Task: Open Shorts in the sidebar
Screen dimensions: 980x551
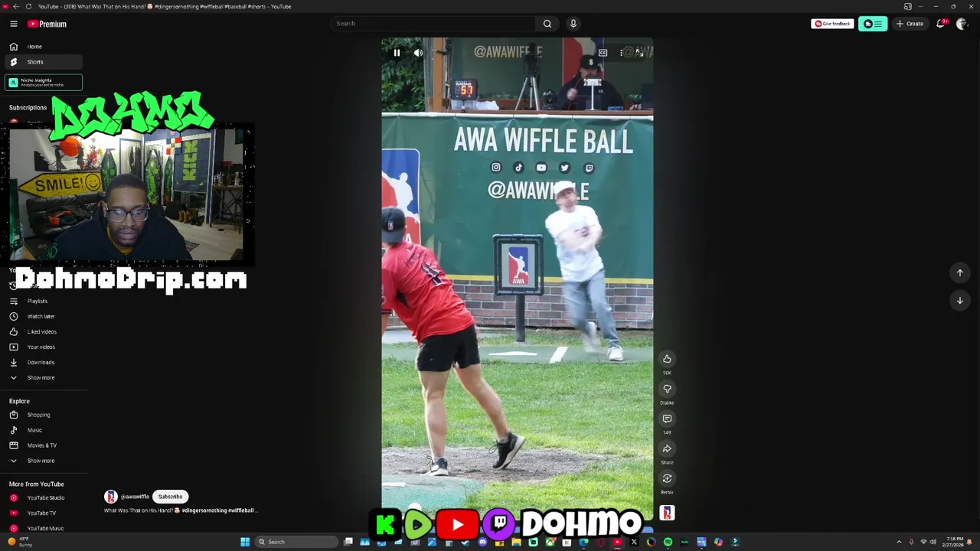Action: click(44, 62)
